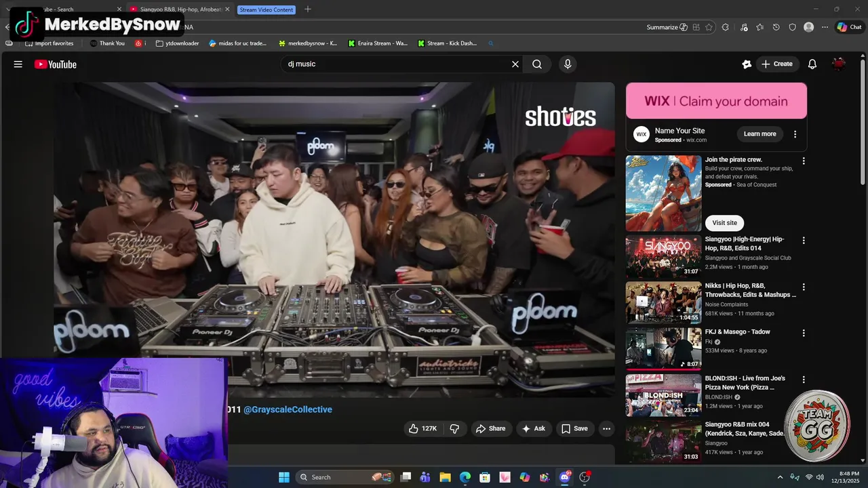Open the YouTube account avatar menu
The width and height of the screenshot is (868, 488).
[x=839, y=64]
